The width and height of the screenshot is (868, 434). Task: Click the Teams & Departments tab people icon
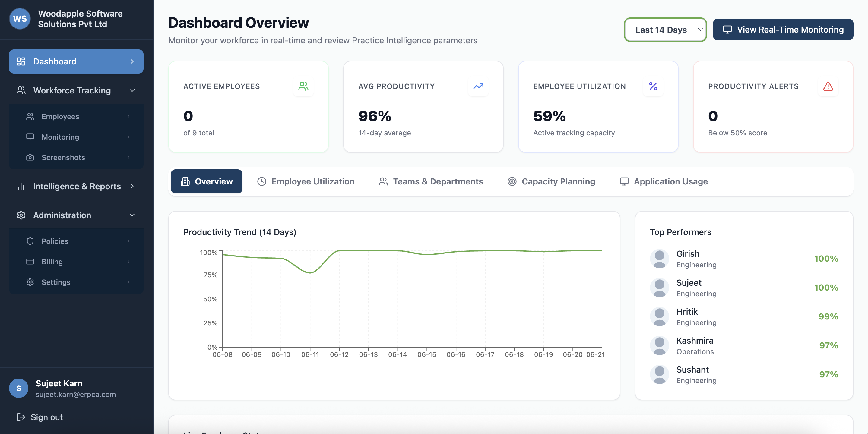(x=383, y=181)
